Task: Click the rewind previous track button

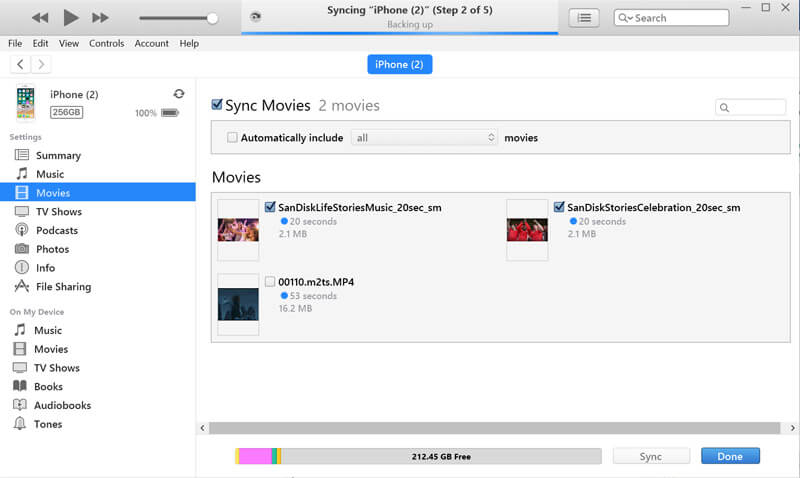Action: click(40, 18)
